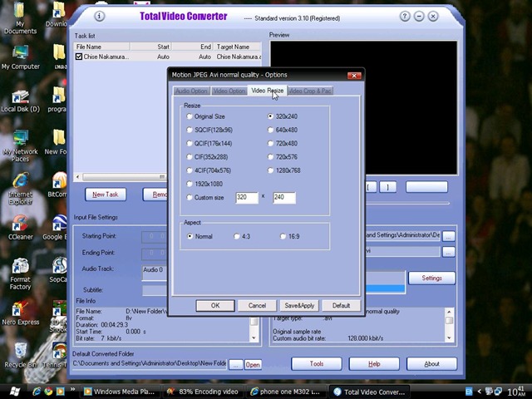Click the About button
This screenshot has height=399, width=532.
click(431, 364)
